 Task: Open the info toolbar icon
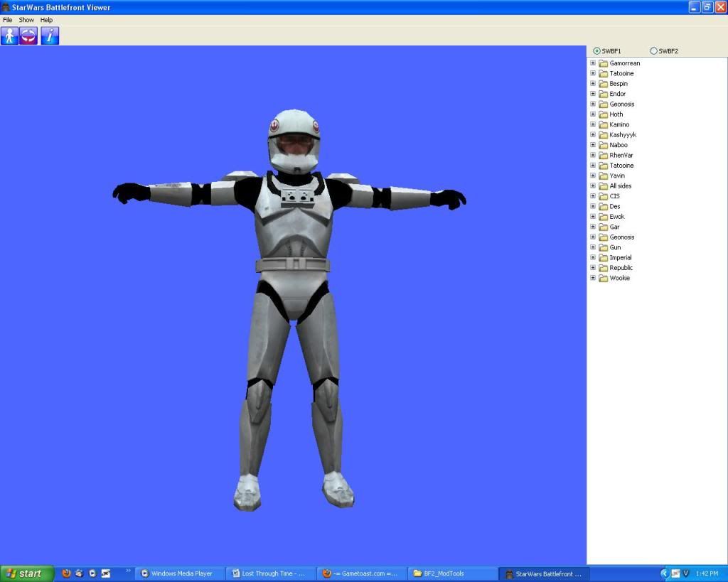(50, 36)
